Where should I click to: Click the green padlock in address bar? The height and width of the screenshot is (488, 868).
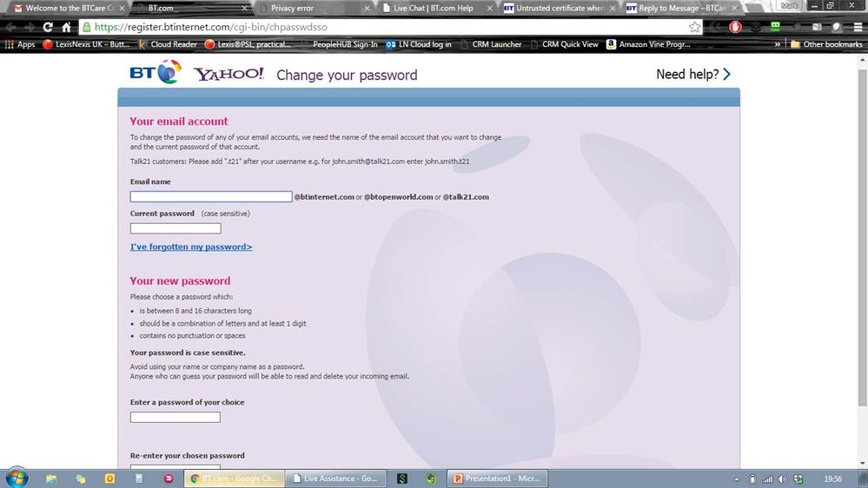(86, 27)
